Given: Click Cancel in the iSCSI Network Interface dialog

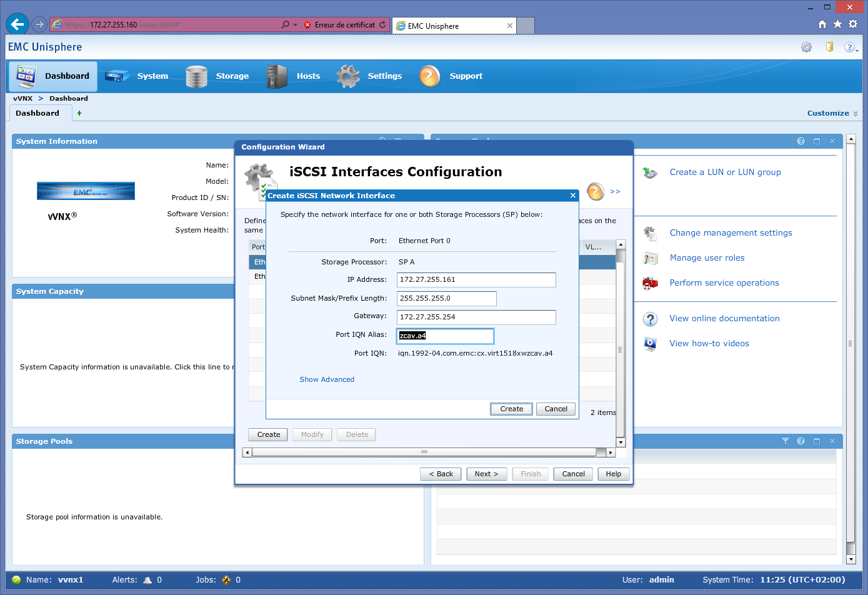Looking at the screenshot, I should coord(556,409).
